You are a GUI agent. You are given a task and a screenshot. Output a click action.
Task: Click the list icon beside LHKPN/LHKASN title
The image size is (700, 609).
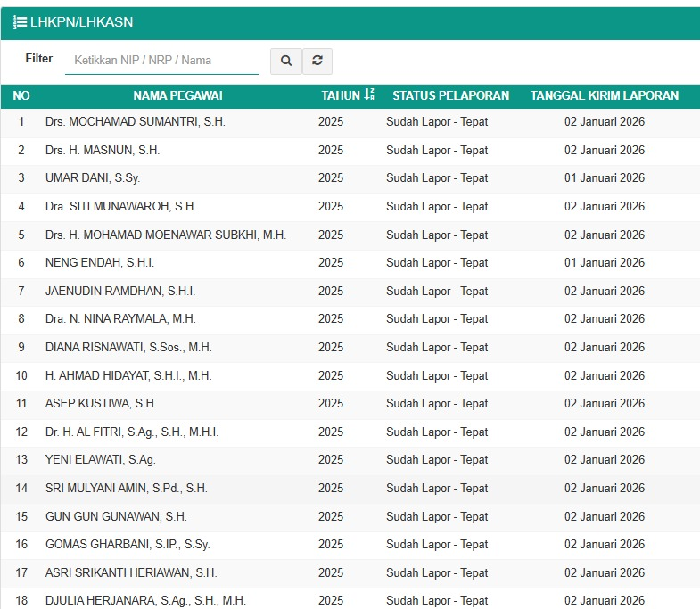click(20, 22)
